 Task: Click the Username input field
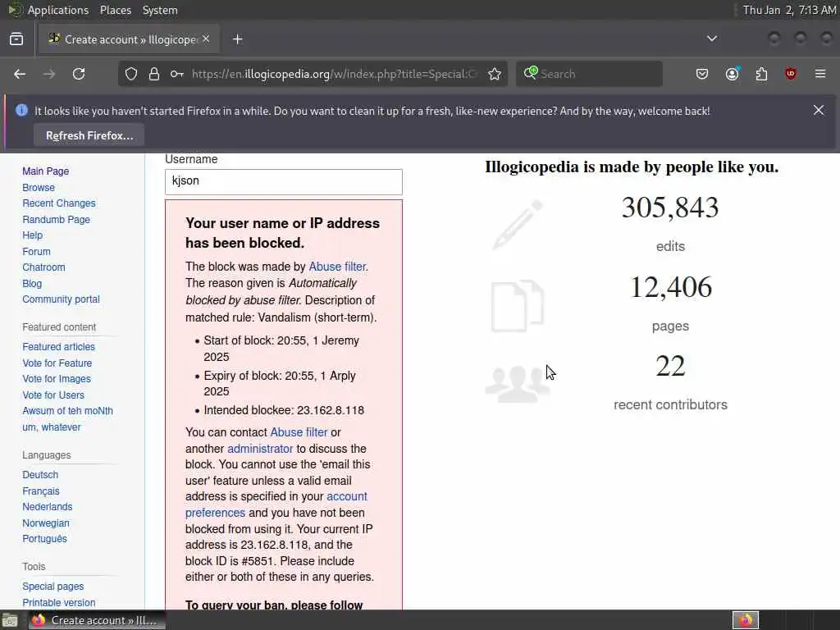tap(283, 181)
